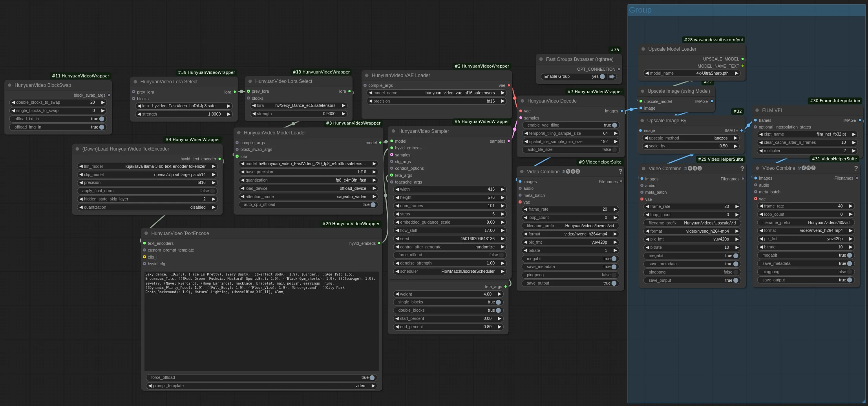
Task: Toggle auto_cpu_offload in HunyuanVideo Model Loader
Action: (373, 205)
